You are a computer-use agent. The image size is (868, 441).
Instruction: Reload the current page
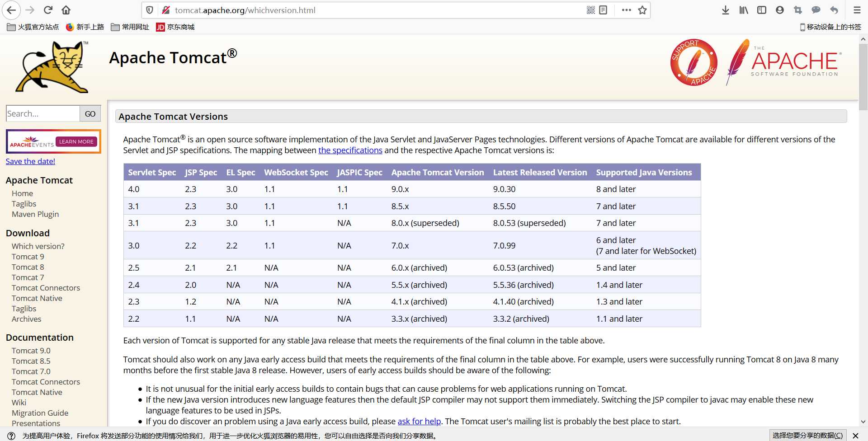tap(48, 10)
